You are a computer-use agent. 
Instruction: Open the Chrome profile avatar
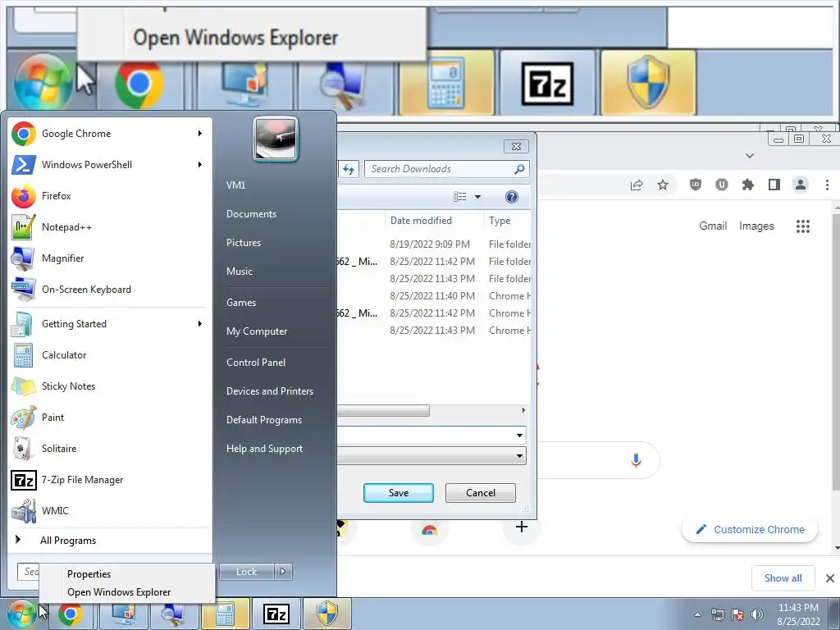point(801,185)
